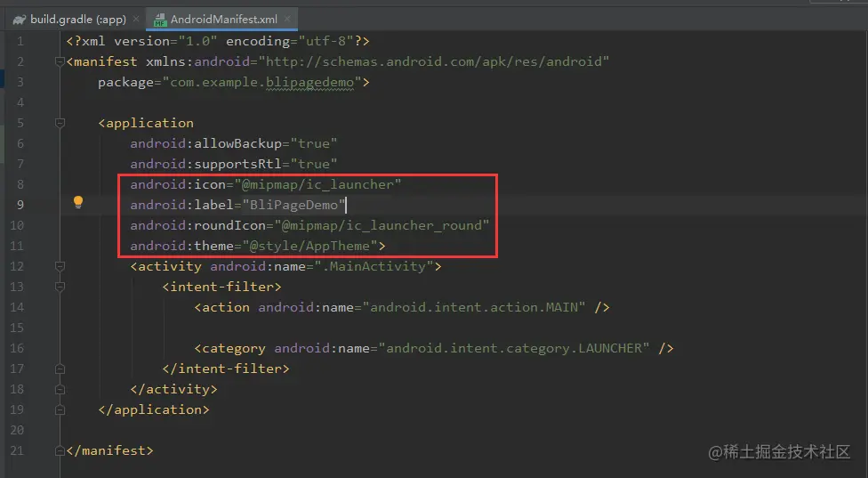Click the "@mipmap/ic_launcher_round" value

(x=382, y=226)
